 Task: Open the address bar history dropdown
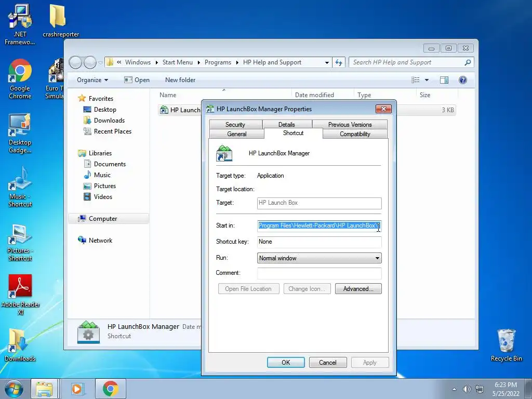click(327, 62)
